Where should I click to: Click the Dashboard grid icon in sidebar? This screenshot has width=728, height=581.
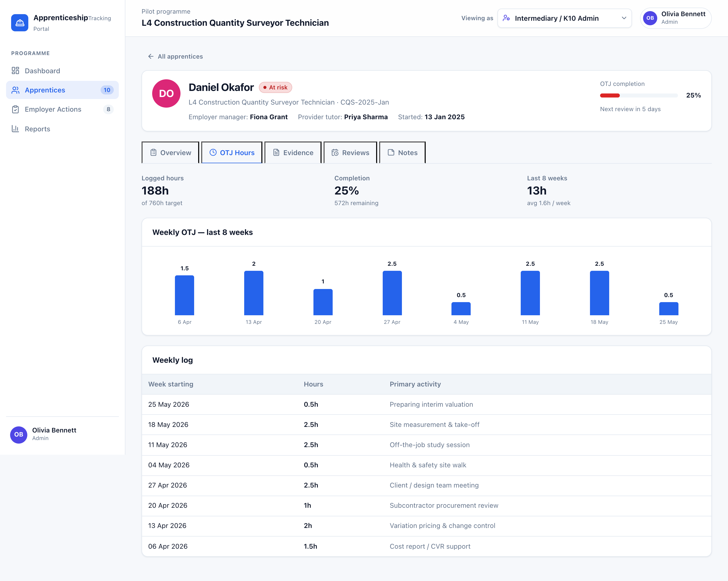pos(15,70)
